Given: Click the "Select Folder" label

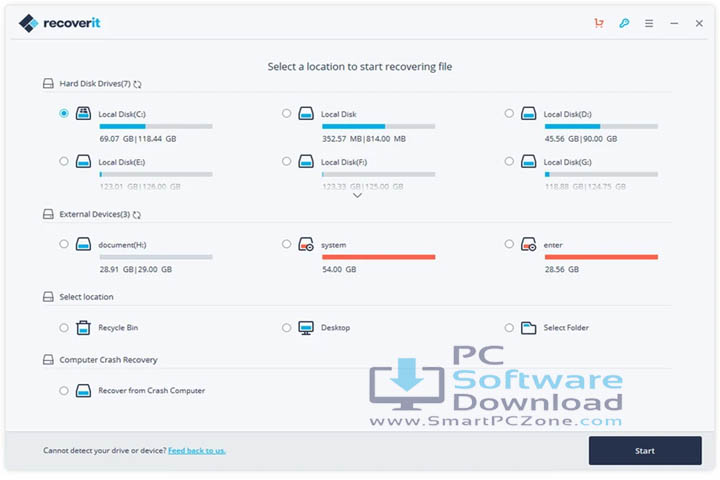Looking at the screenshot, I should click(566, 328).
